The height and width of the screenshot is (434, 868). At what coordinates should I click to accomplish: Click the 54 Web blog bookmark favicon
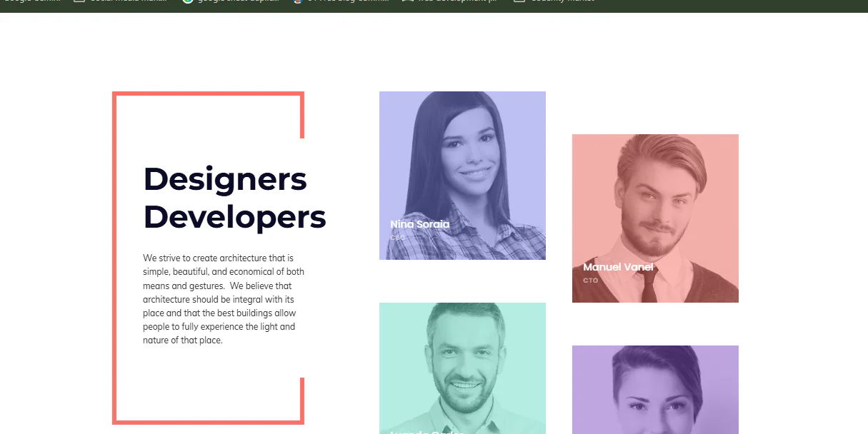[297, 1]
